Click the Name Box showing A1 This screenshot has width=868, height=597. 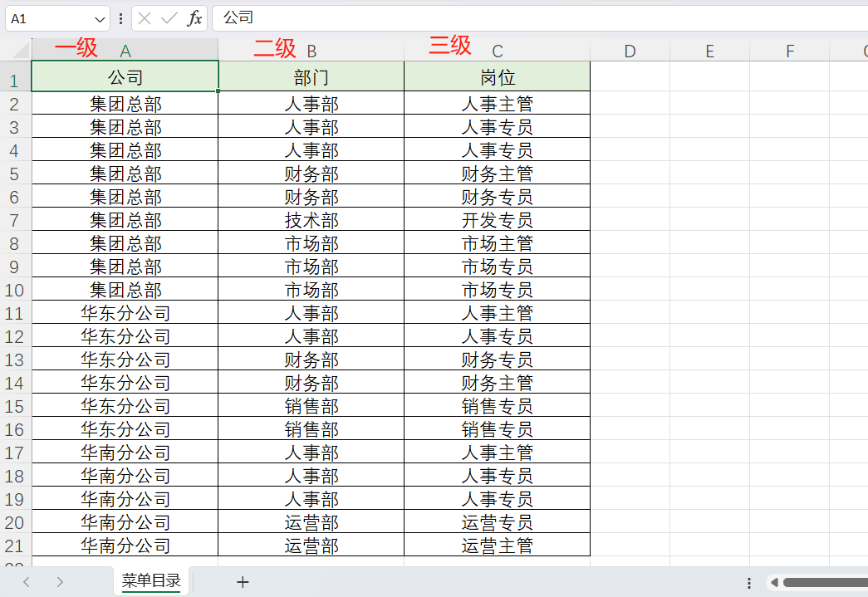click(x=48, y=18)
